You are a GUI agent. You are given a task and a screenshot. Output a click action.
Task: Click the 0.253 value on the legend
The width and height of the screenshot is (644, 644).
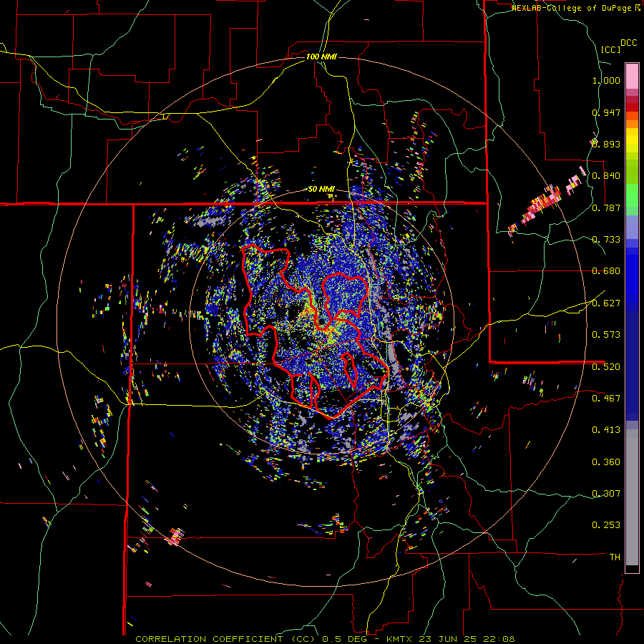point(606,525)
